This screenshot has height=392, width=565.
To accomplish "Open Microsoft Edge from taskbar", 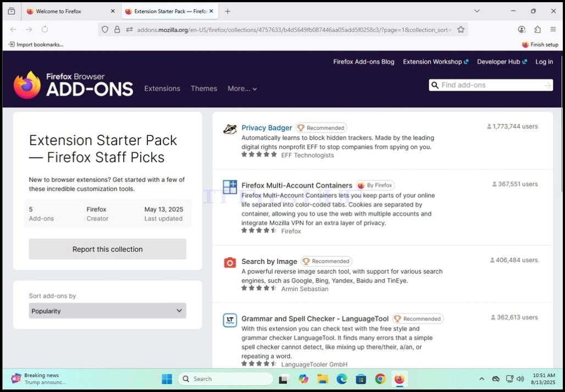I will click(342, 379).
